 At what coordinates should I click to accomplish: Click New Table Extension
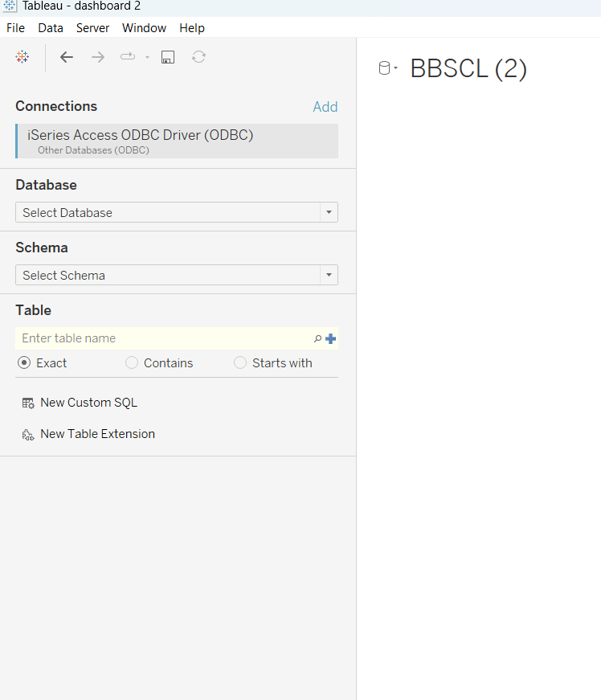point(97,434)
